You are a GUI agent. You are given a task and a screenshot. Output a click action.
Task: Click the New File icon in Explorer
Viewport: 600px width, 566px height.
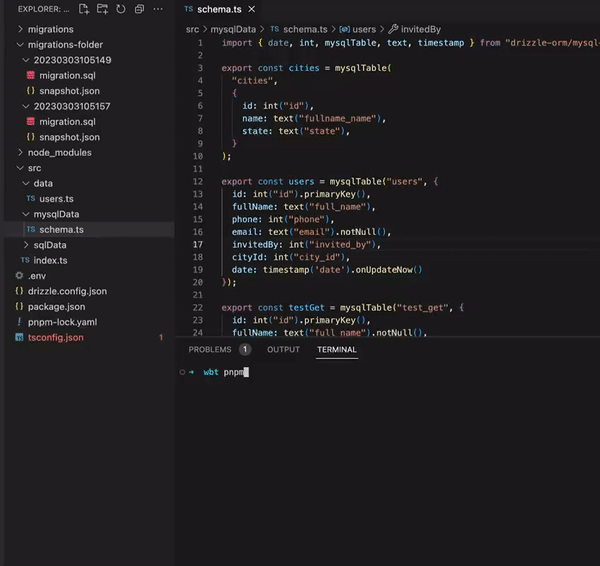[85, 9]
